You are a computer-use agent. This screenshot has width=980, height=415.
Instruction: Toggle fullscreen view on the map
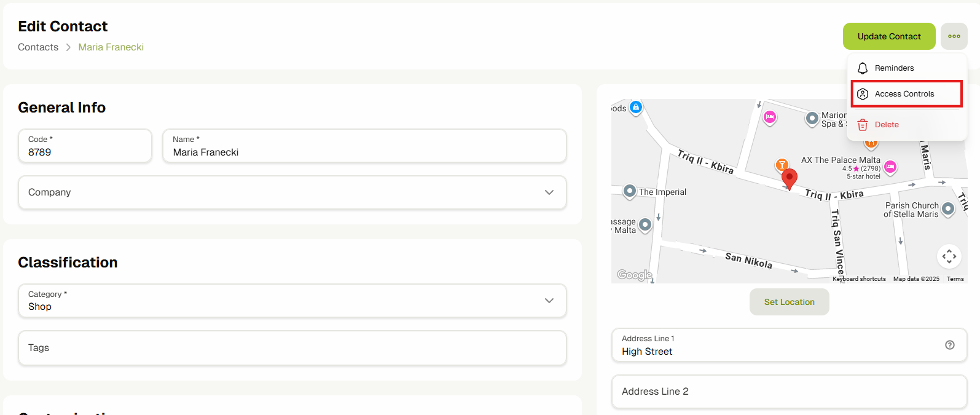(x=949, y=256)
